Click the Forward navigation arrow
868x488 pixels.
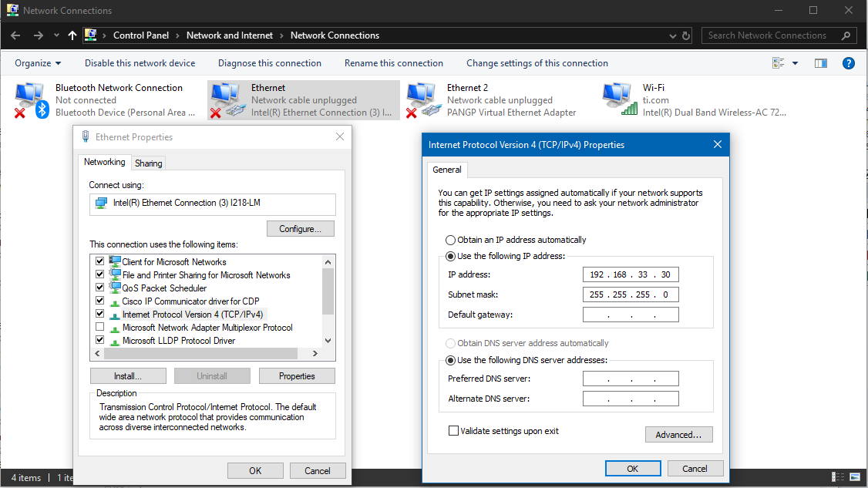[39, 35]
